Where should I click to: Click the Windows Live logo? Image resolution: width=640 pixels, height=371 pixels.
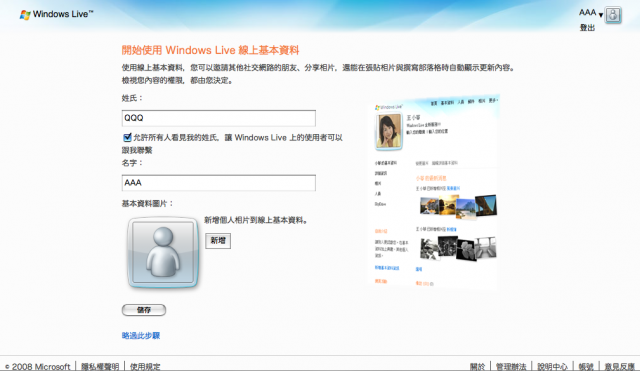click(x=56, y=14)
